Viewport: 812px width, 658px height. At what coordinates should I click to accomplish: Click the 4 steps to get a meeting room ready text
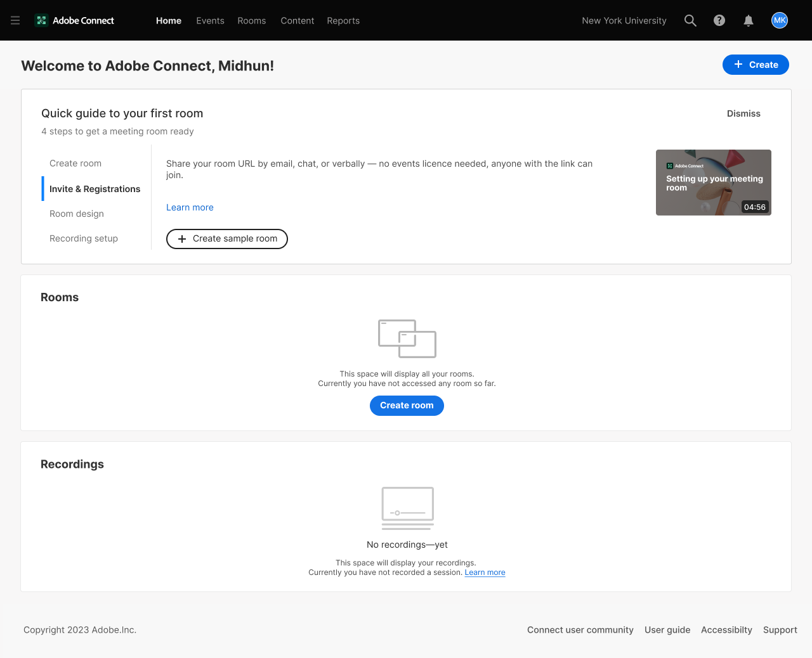tap(117, 131)
